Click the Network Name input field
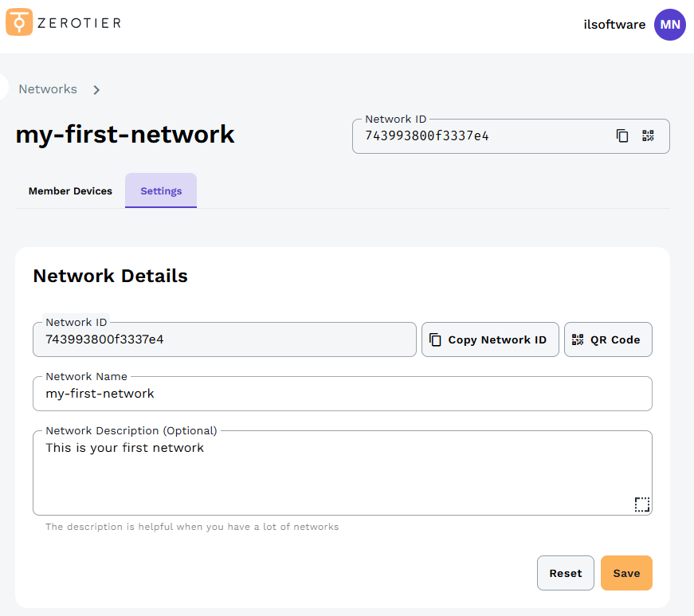Screen dimensions: 694x616 point(343,393)
